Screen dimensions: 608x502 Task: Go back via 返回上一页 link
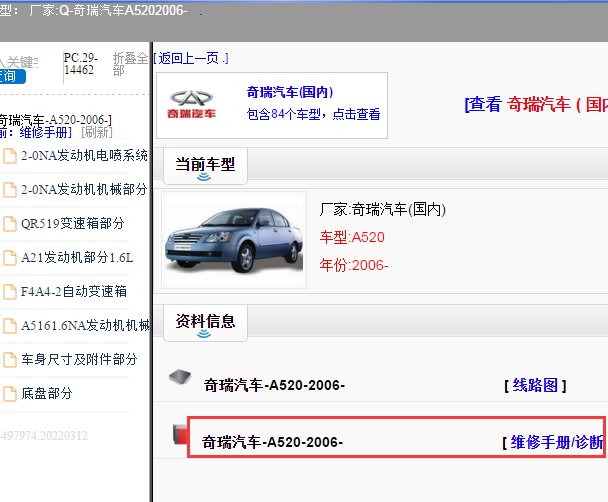tap(191, 59)
